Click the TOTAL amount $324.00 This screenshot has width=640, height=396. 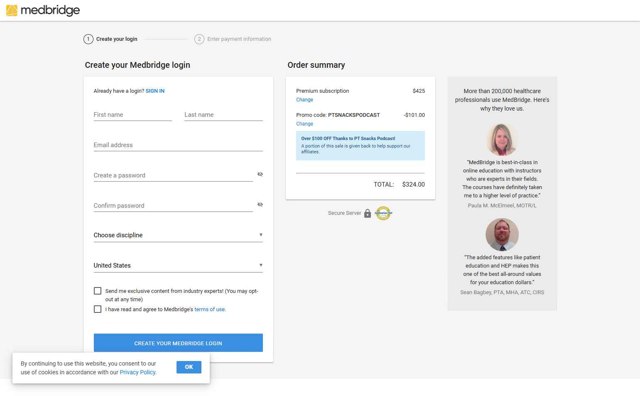413,185
